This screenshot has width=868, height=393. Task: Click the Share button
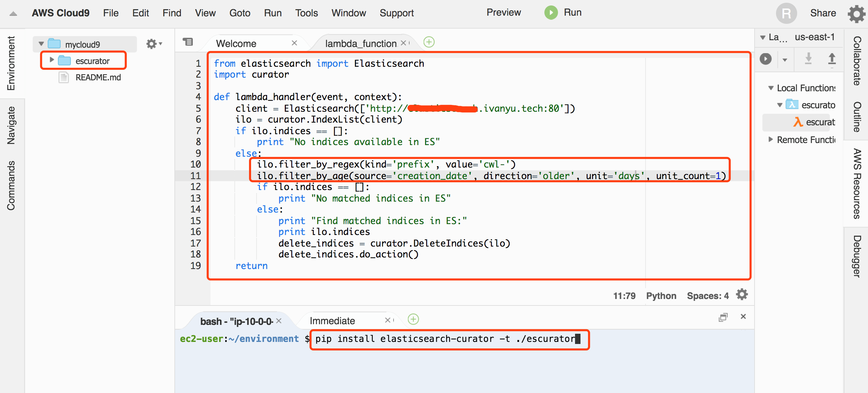pos(823,13)
